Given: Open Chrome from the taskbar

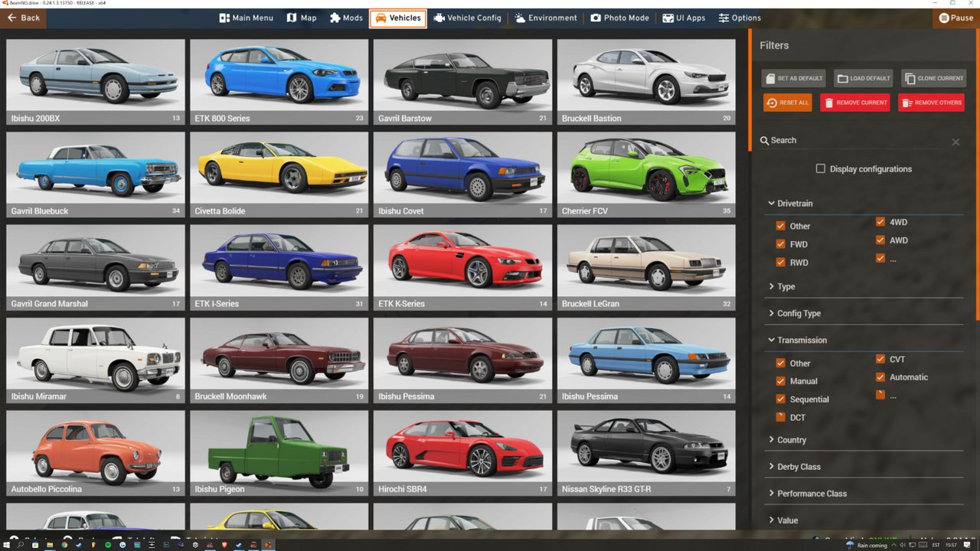Looking at the screenshot, I should [x=64, y=545].
